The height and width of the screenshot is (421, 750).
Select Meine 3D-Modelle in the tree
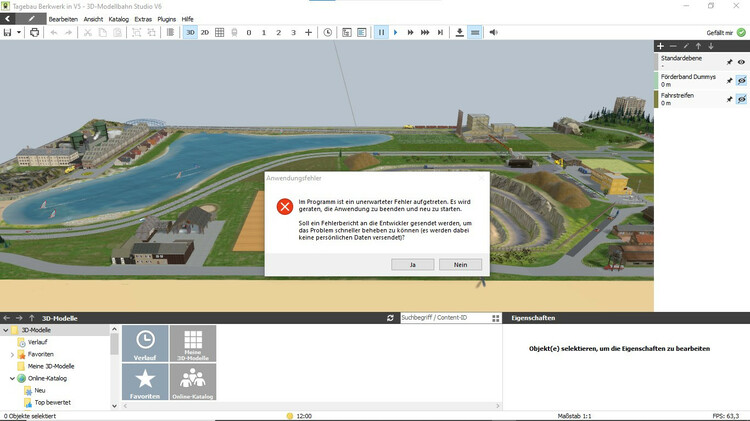pyautogui.click(x=51, y=366)
